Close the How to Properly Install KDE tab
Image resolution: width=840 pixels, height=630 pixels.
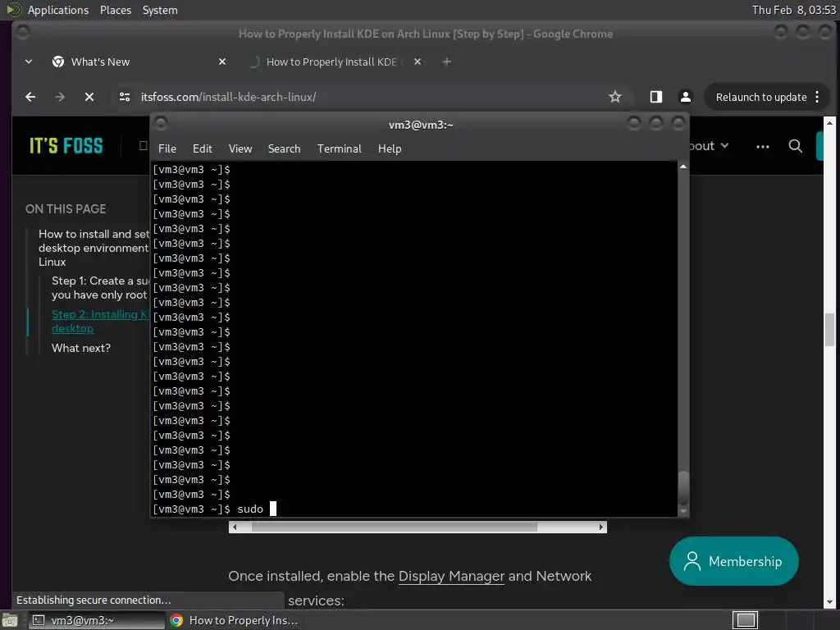(418, 62)
